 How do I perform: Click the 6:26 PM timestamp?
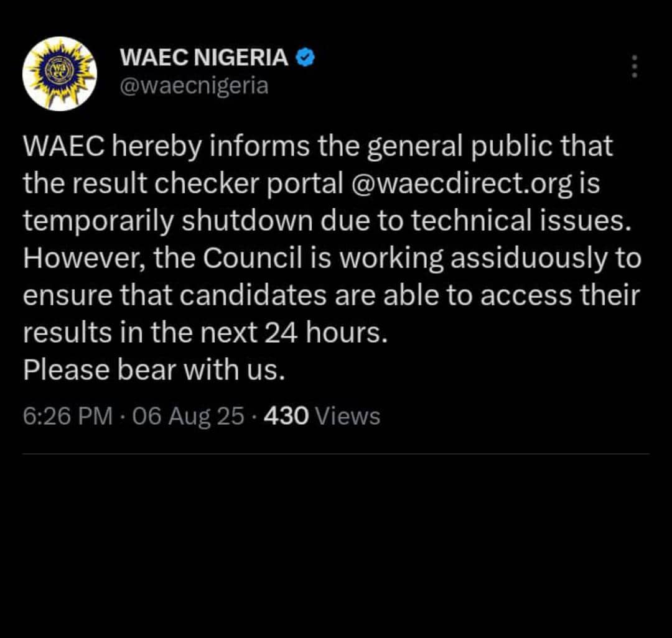click(68, 416)
